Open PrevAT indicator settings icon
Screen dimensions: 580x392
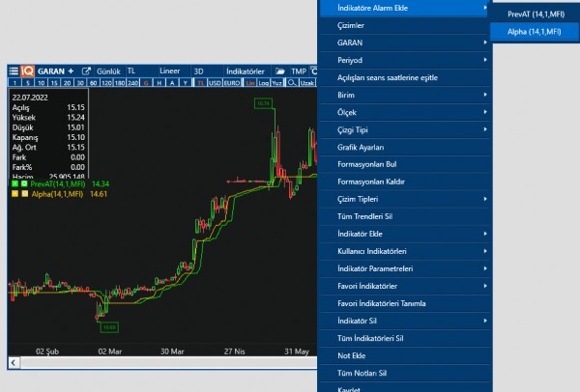click(24, 183)
